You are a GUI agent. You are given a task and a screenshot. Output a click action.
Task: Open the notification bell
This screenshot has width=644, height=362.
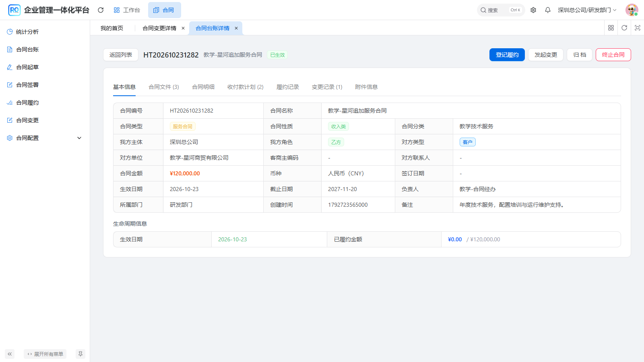pos(548,10)
